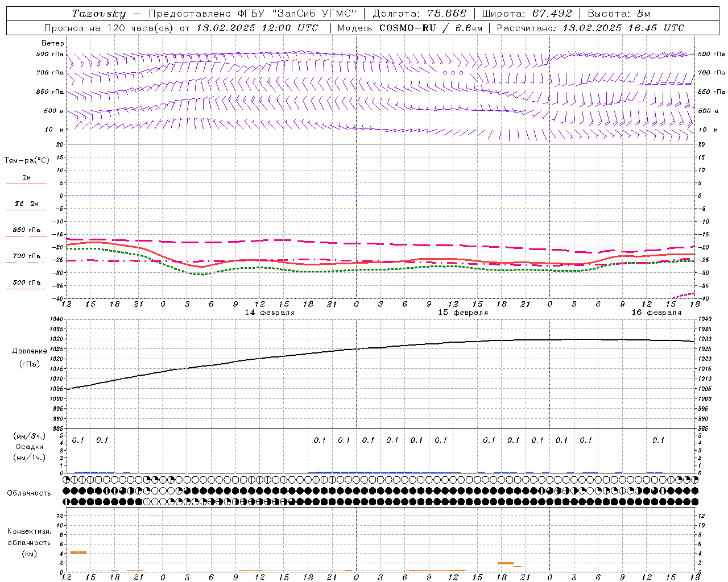Viewport: 728px width, 582px height.
Task: Click the '500 м' wind level label on left
Action: [54, 111]
